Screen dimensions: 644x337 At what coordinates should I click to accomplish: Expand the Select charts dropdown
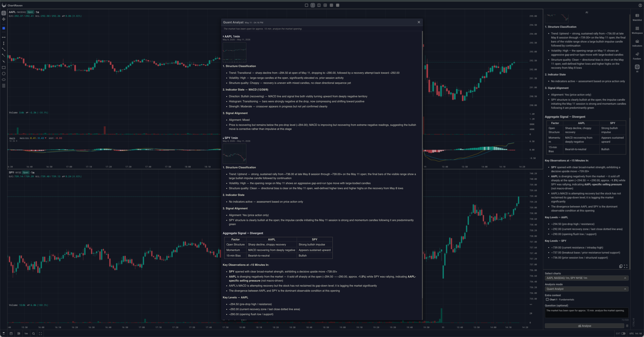tap(586, 278)
